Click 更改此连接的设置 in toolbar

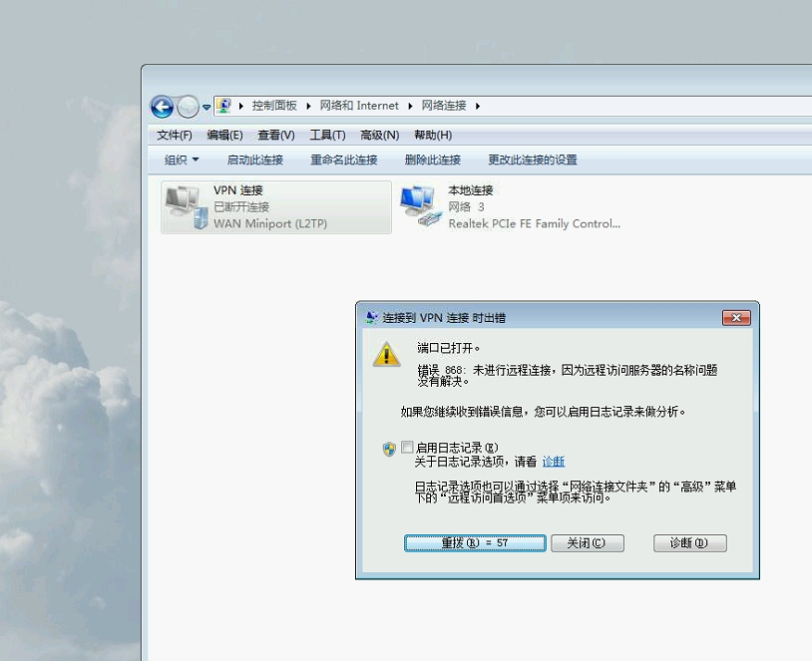point(533,160)
